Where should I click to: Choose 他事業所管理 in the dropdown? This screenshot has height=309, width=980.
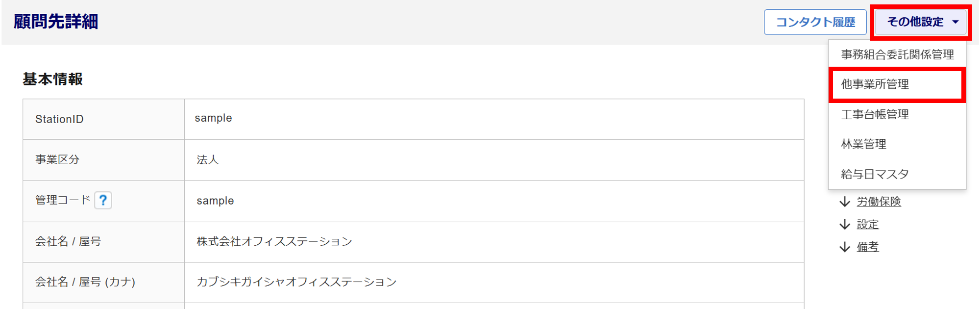[875, 84]
